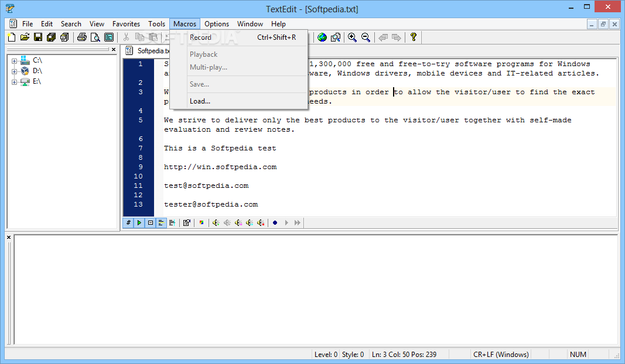Click the CR+LF (Windows) status bar field
625x364 pixels.
click(501, 355)
